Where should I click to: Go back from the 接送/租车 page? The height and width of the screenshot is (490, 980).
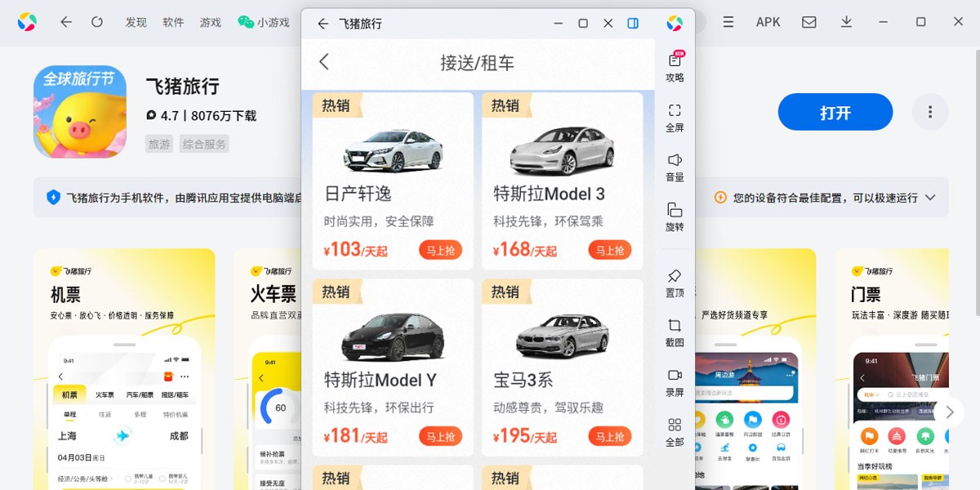coord(324,62)
